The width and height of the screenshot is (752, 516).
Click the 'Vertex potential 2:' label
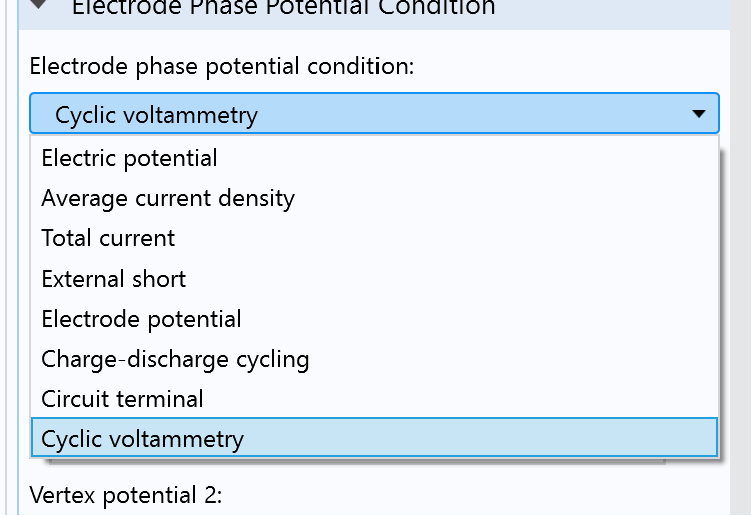123,495
